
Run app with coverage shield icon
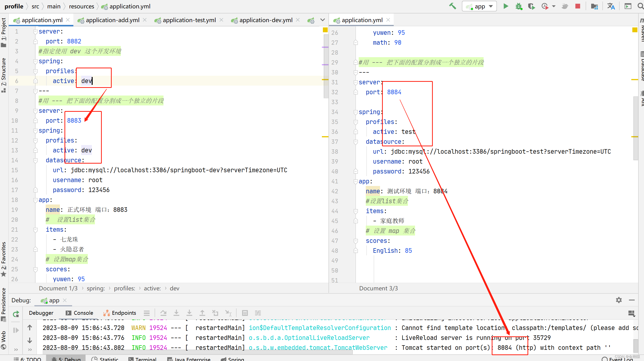pyautogui.click(x=531, y=6)
